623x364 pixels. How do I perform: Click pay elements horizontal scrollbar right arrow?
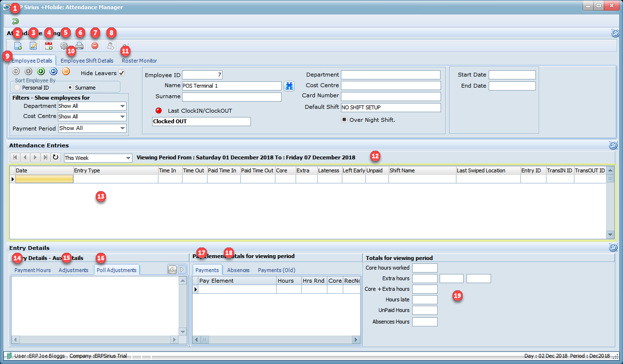tap(356, 340)
